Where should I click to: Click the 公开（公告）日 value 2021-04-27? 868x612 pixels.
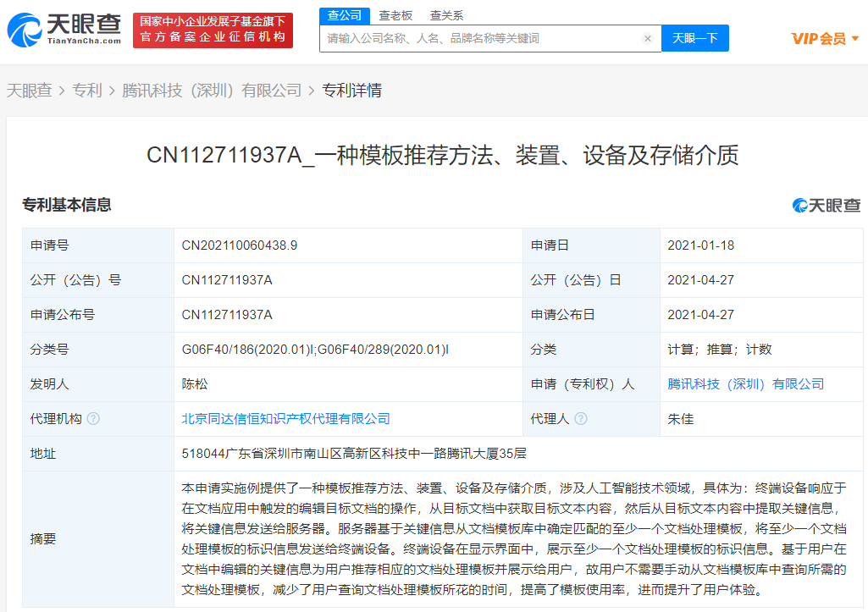pos(701,280)
